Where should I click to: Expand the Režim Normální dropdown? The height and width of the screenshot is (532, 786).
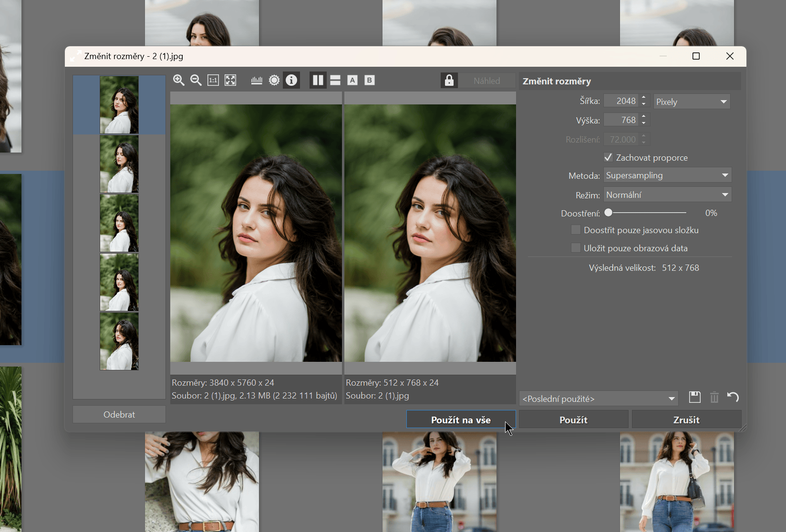click(667, 195)
